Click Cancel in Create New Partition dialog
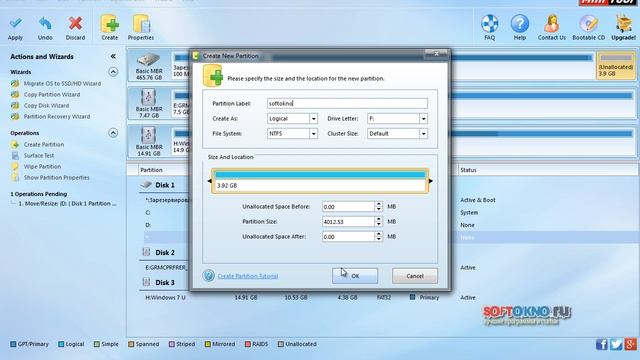 tap(415, 276)
